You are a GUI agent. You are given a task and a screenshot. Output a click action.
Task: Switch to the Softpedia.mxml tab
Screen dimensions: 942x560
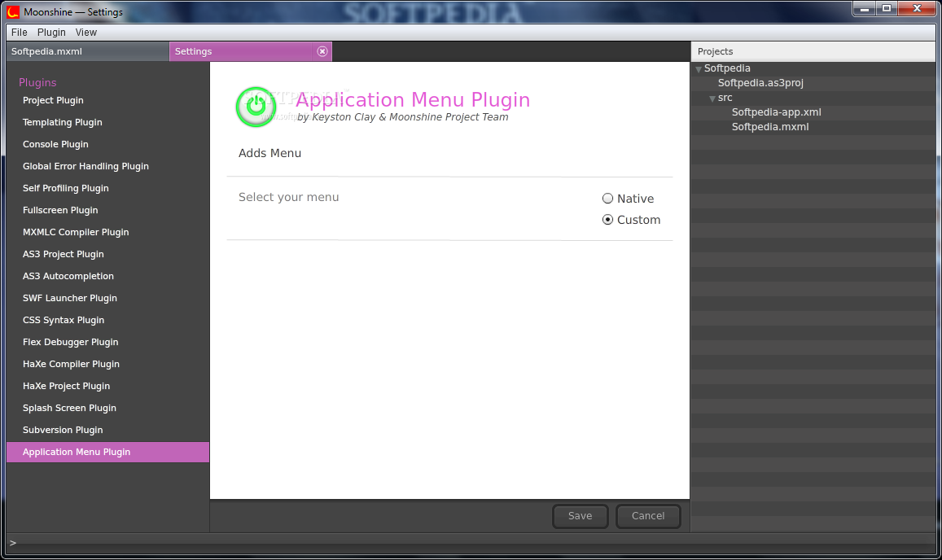pos(88,51)
